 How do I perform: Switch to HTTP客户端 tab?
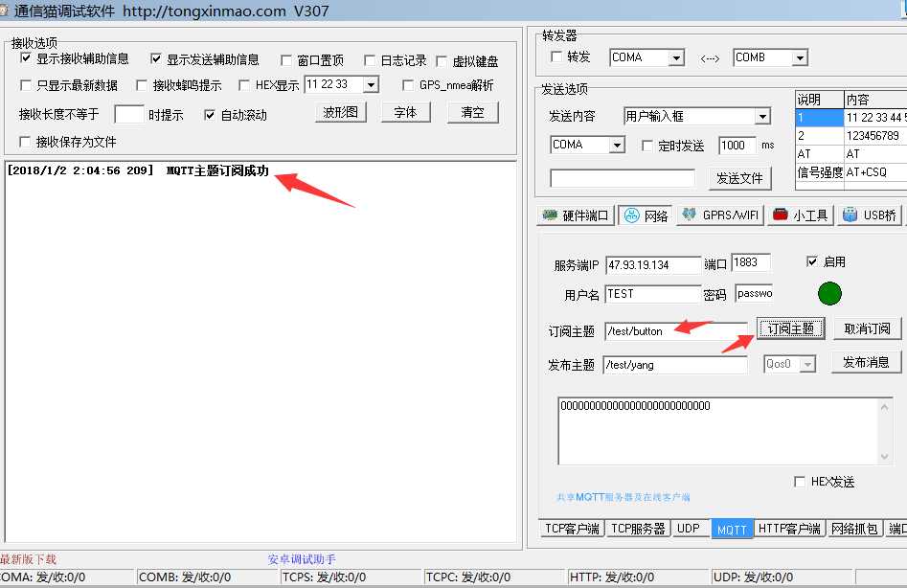pos(789,528)
